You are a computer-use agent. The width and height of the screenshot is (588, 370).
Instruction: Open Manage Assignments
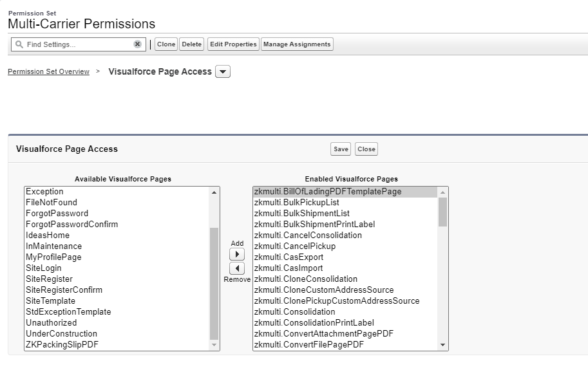coord(297,44)
